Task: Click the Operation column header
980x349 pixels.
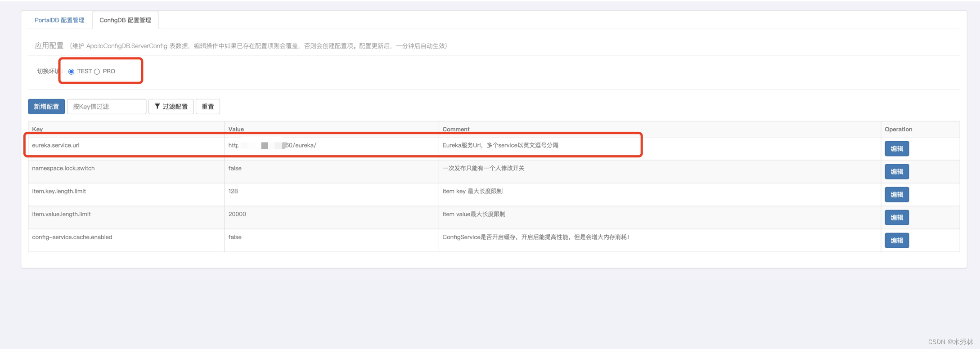Action: 920,129
